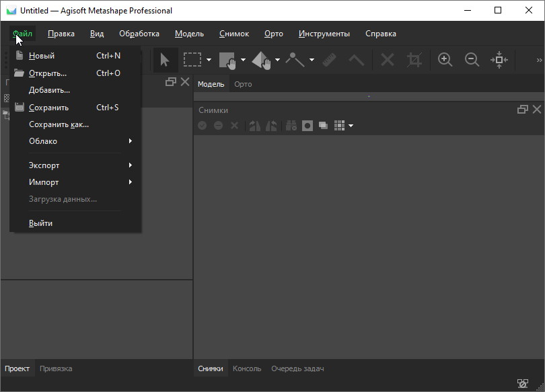Click the reset view icon

tap(499, 60)
